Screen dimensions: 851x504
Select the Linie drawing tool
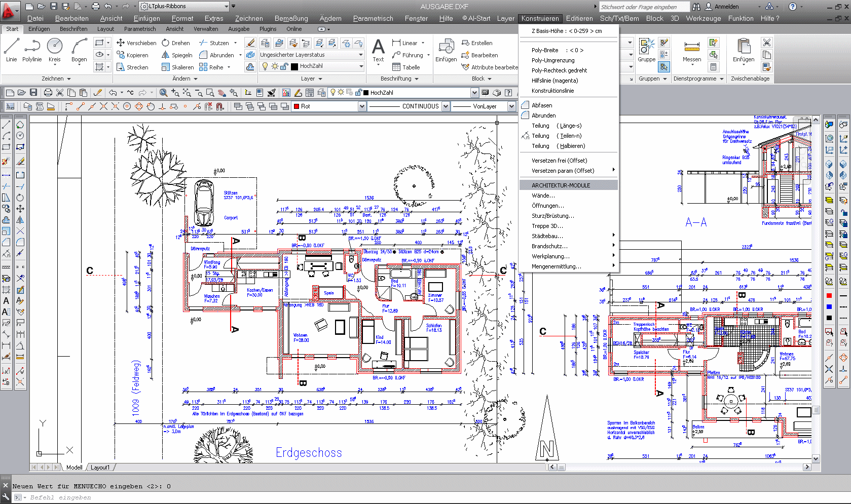(11, 50)
